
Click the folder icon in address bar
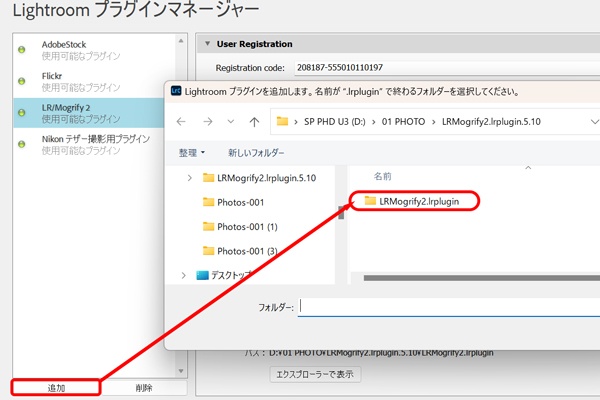click(x=282, y=121)
